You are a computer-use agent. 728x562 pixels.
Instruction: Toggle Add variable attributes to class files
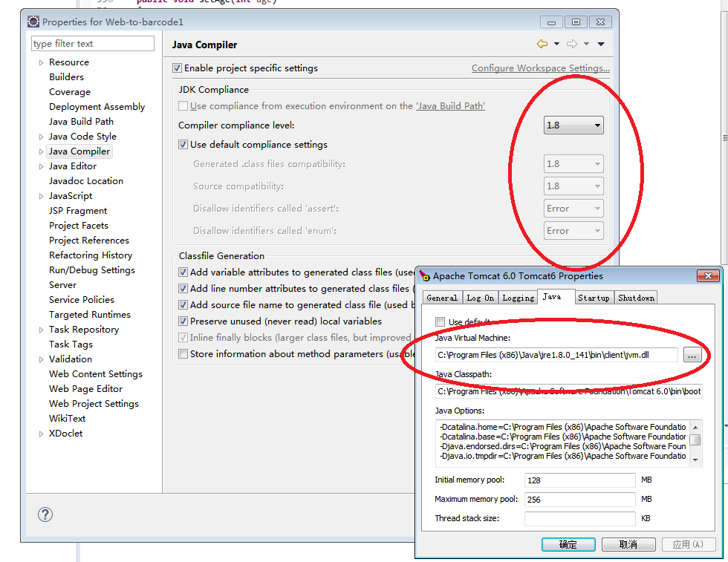point(183,272)
